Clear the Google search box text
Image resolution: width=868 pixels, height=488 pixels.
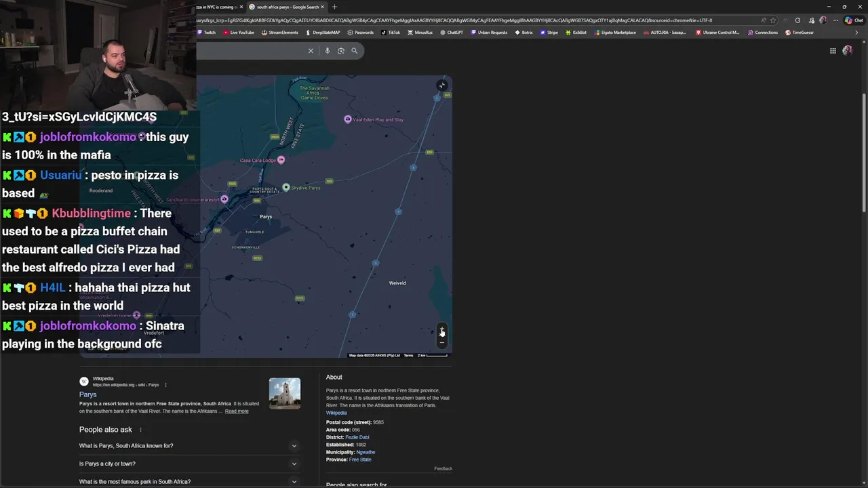(311, 51)
